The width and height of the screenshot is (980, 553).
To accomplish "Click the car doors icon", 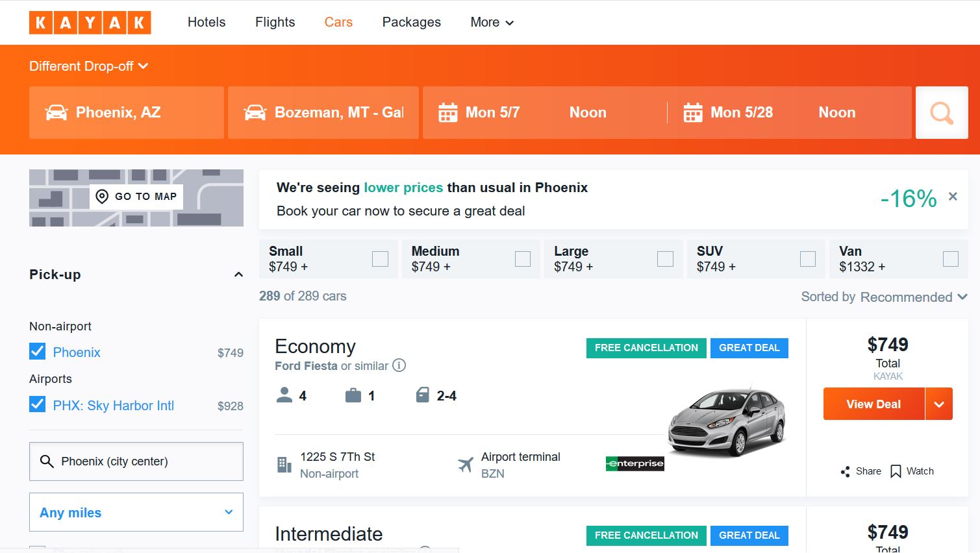I will click(x=422, y=395).
